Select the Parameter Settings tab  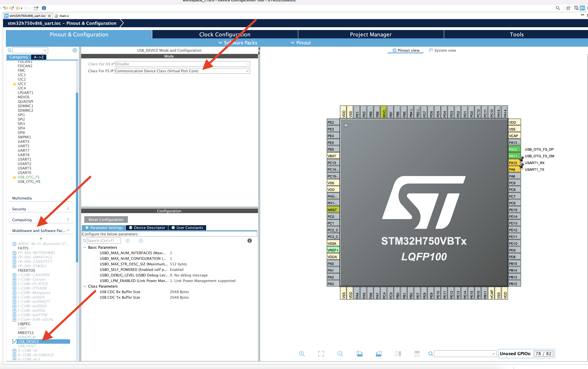pos(104,228)
